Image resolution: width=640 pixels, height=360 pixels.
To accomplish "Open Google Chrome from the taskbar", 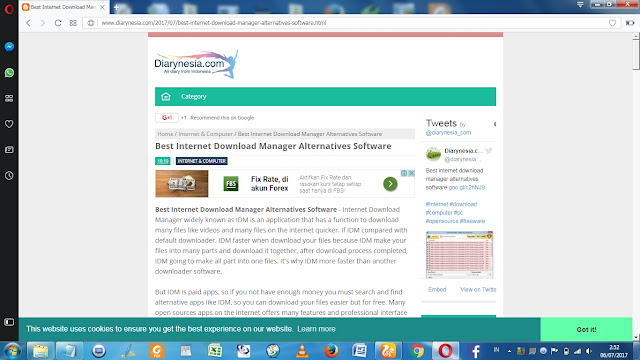I will click(417, 351).
